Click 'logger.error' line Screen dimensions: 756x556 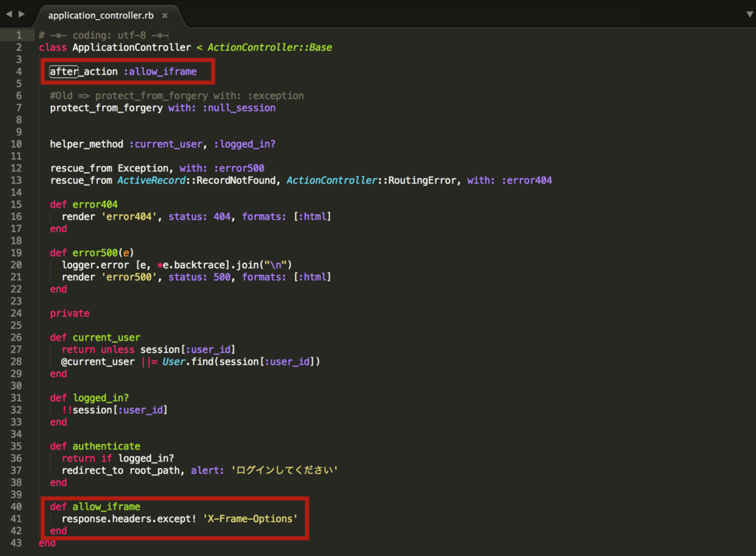pyautogui.click(x=177, y=265)
